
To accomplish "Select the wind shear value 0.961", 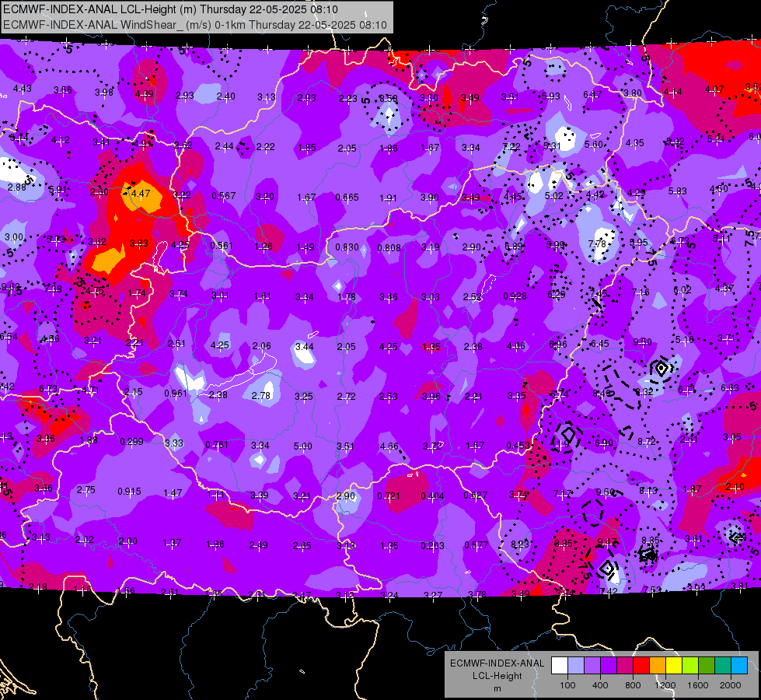I will 176,393.
